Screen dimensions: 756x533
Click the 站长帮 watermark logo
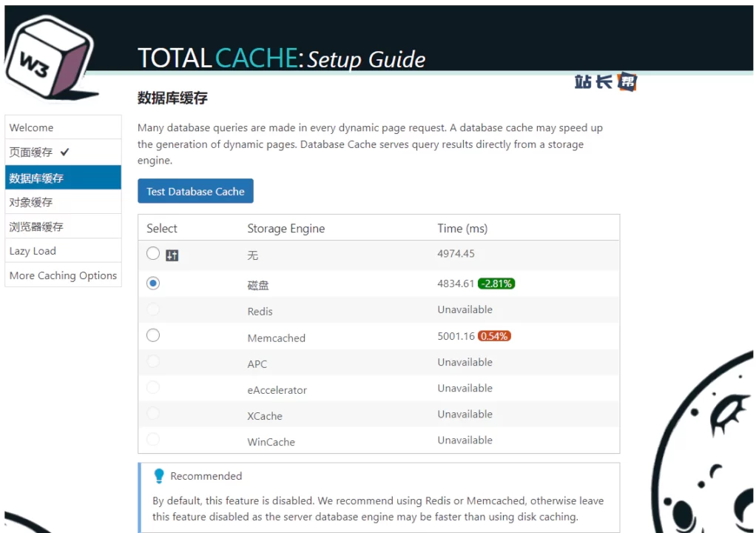point(605,82)
